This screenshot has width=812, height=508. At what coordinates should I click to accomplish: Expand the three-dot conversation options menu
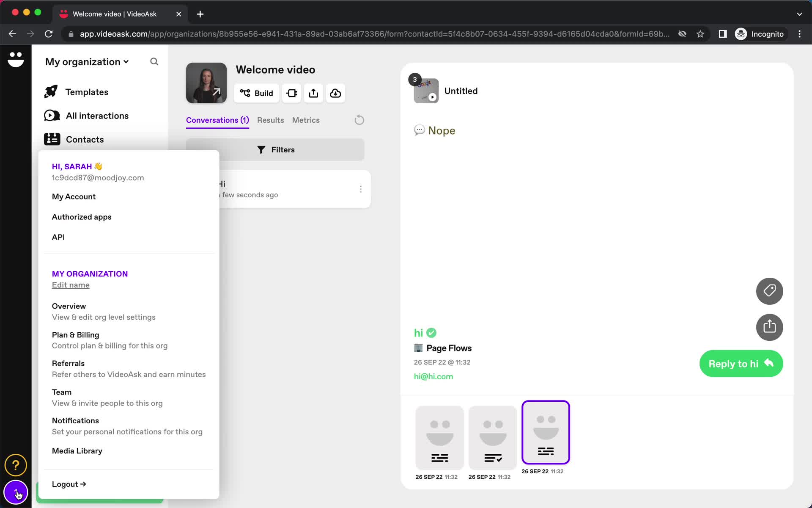click(x=361, y=189)
